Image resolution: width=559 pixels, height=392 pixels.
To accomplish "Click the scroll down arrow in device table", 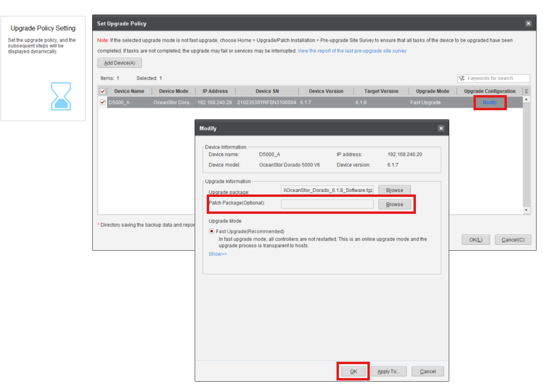I will coord(526,210).
